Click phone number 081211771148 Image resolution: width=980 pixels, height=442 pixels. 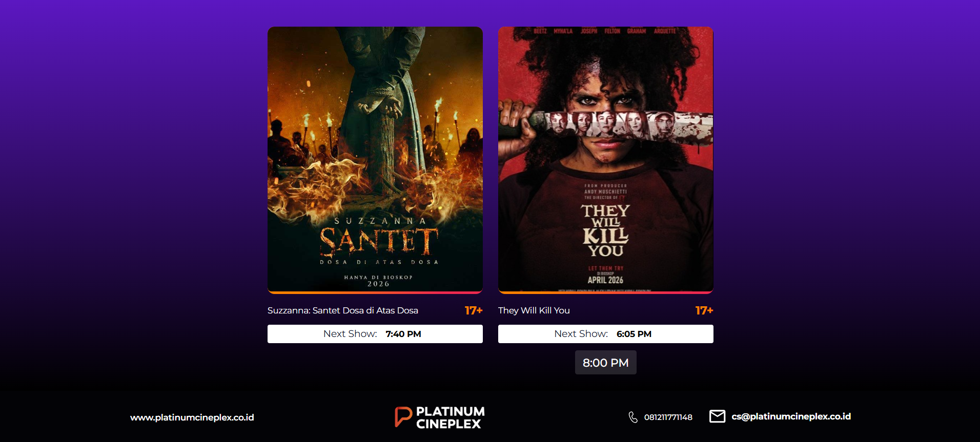click(668, 417)
